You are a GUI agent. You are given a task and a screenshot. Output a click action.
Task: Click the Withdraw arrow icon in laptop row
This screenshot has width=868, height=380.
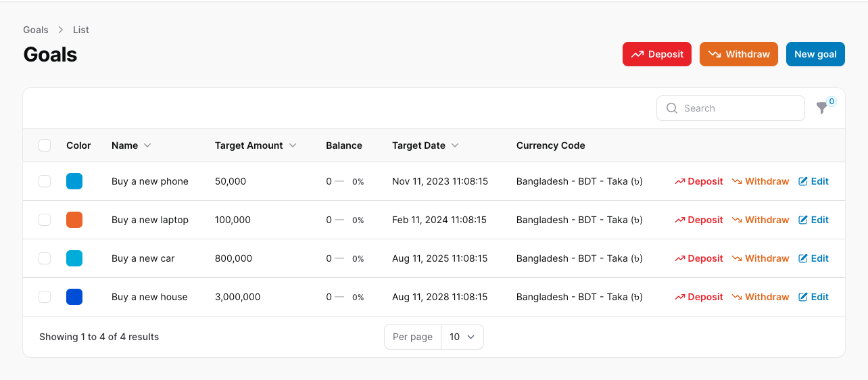(x=737, y=220)
